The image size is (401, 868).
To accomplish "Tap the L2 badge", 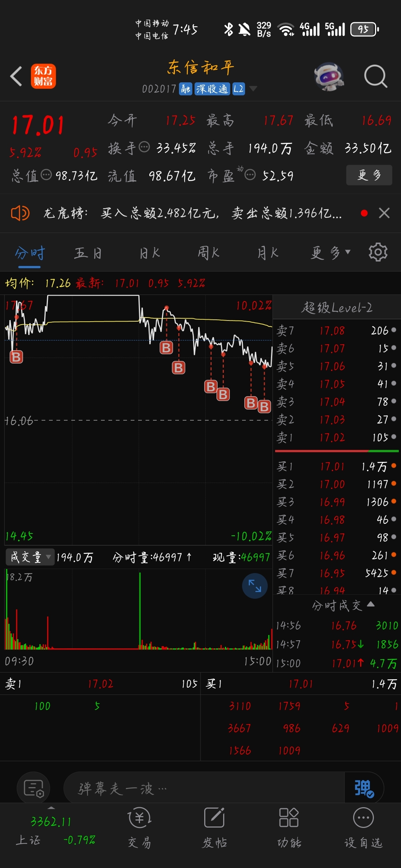I will point(239,89).
